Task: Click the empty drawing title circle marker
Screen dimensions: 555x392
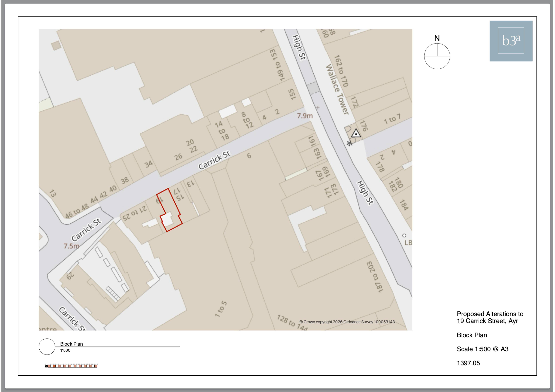Action: point(47,347)
